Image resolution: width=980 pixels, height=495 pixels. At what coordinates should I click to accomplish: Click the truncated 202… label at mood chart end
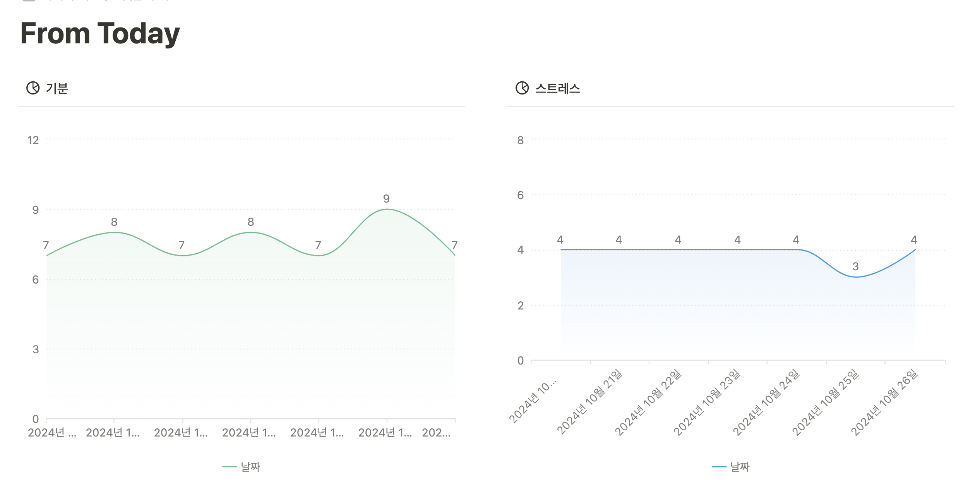pos(436,432)
